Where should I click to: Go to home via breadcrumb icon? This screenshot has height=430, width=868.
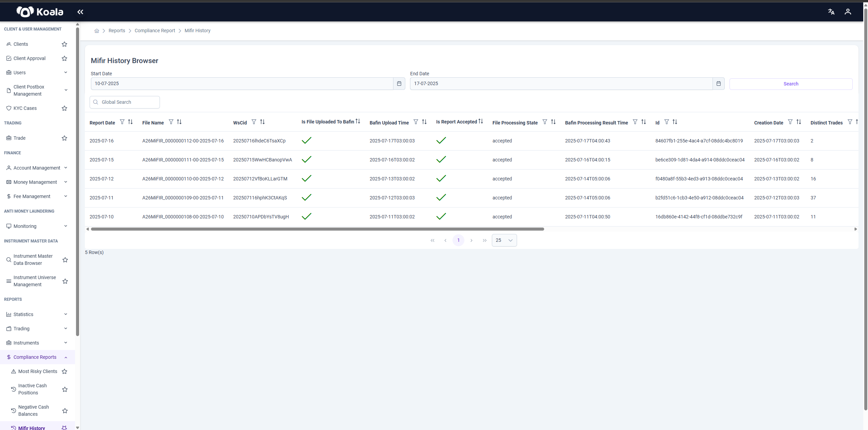pyautogui.click(x=97, y=31)
